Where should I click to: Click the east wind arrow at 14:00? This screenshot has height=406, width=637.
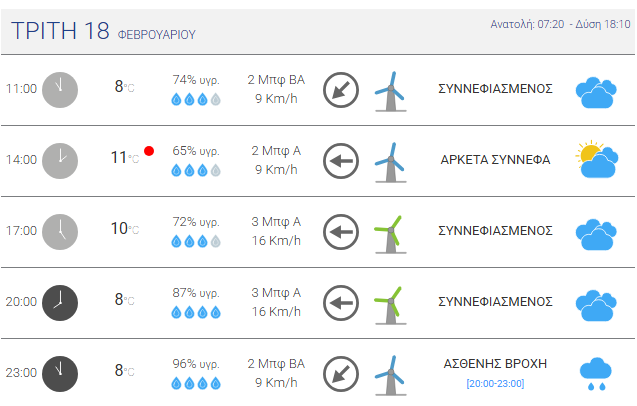tap(341, 161)
